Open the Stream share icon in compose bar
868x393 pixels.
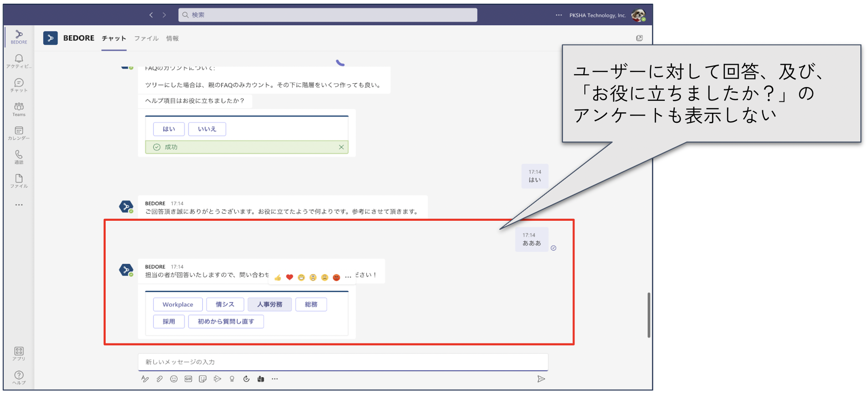[x=217, y=379]
